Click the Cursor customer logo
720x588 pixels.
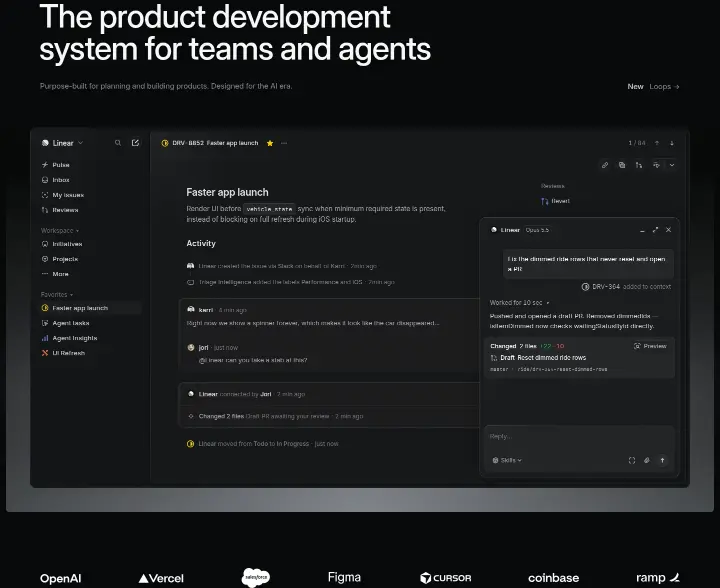[445, 578]
